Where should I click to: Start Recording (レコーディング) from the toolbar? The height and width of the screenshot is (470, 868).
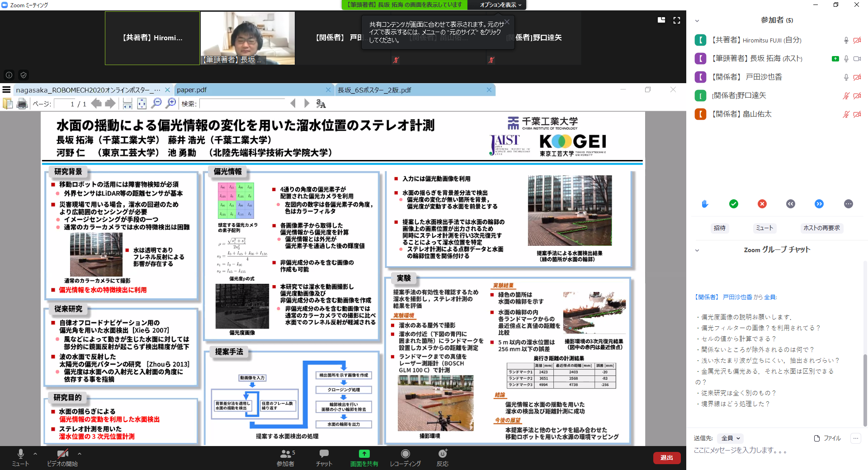click(x=405, y=457)
